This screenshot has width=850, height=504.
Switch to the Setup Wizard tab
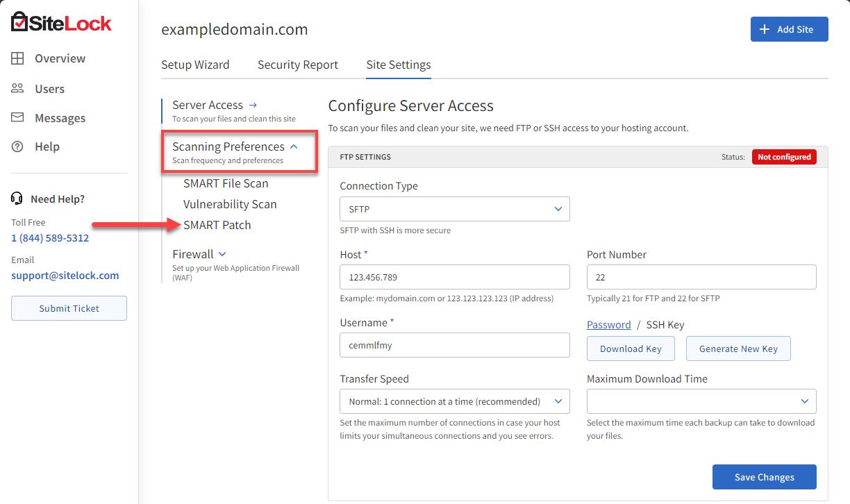click(195, 65)
